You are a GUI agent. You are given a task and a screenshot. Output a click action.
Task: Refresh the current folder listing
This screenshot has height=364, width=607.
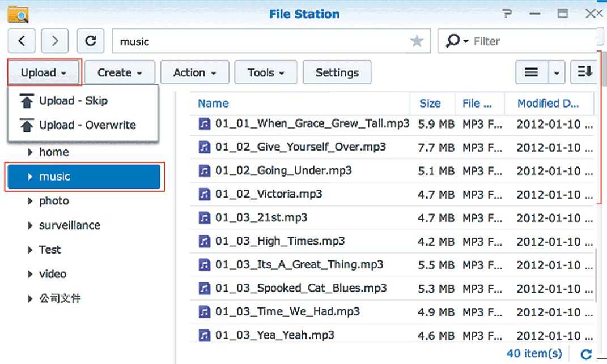90,41
